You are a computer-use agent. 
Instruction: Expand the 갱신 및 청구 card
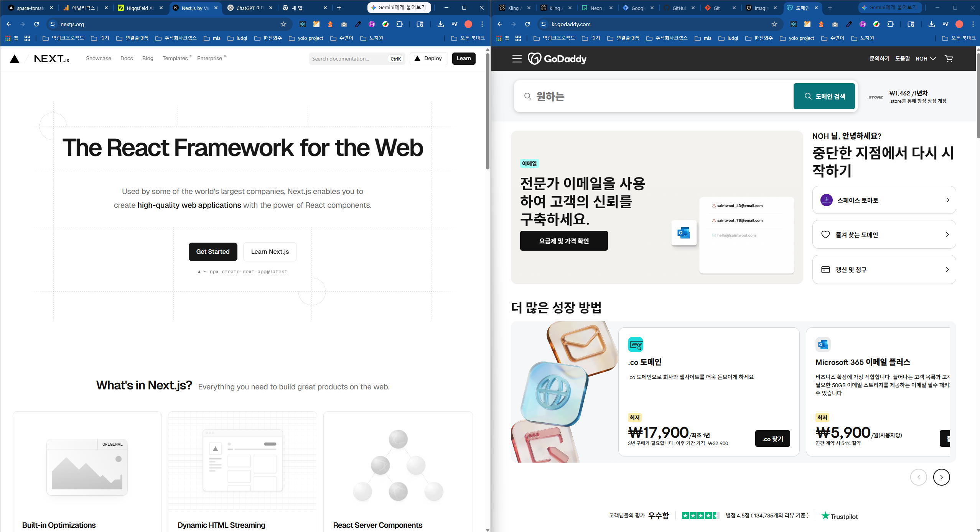click(x=884, y=269)
